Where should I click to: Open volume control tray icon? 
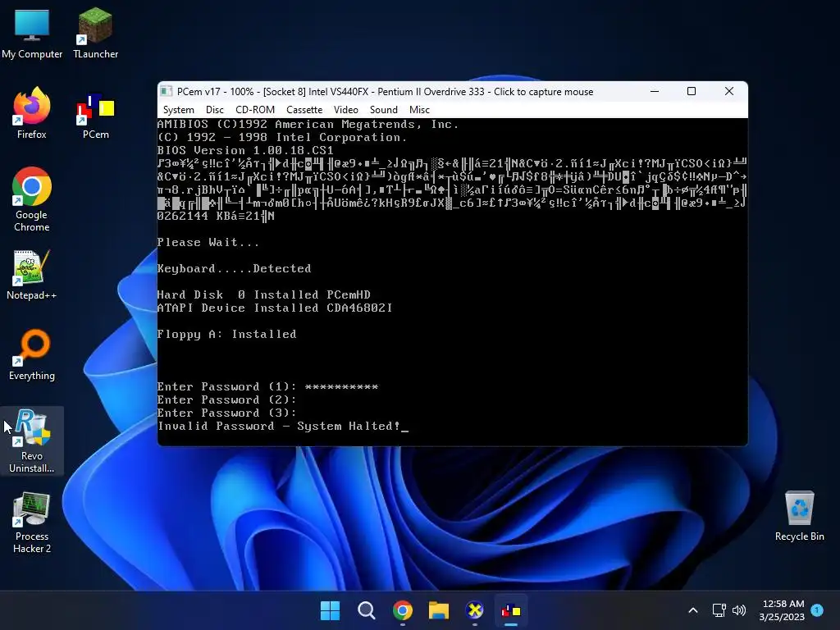click(x=739, y=610)
